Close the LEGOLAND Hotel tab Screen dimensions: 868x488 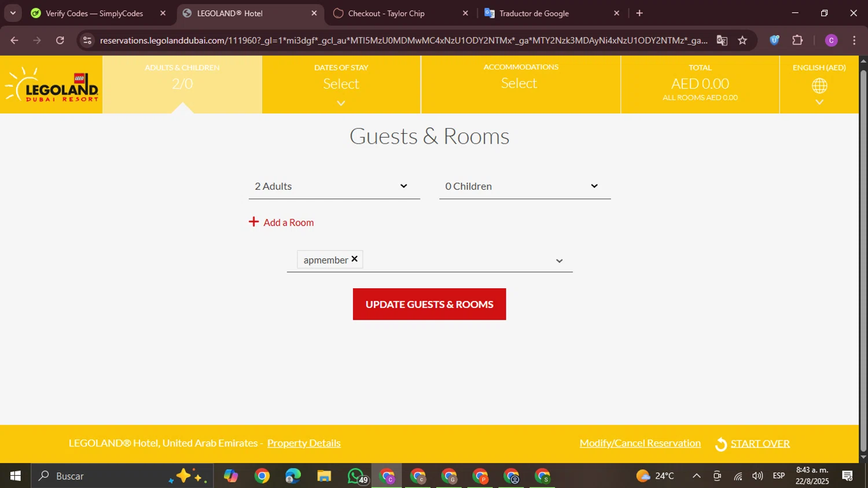(314, 13)
